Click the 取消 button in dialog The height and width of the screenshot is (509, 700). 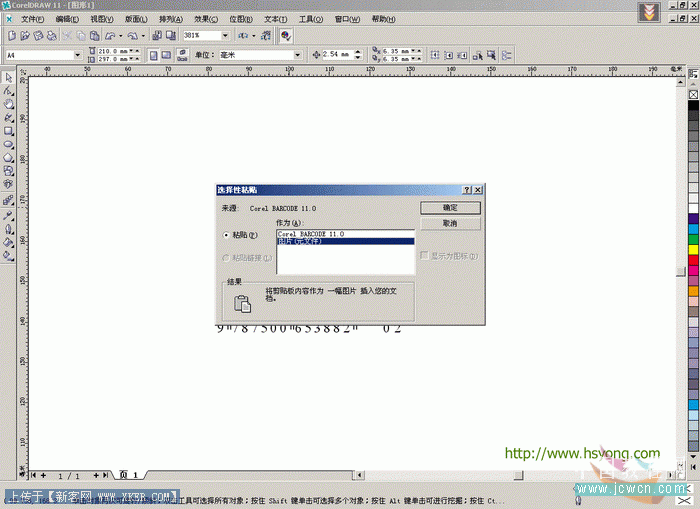(450, 223)
